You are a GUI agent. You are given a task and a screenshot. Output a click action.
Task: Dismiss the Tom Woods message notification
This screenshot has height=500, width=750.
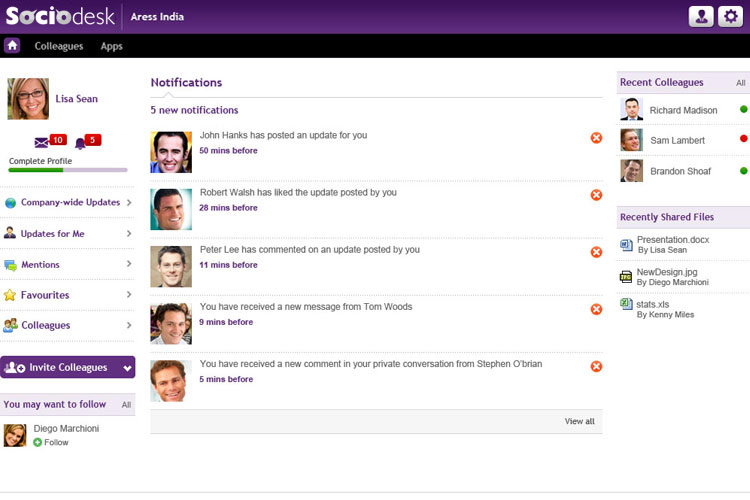point(596,309)
